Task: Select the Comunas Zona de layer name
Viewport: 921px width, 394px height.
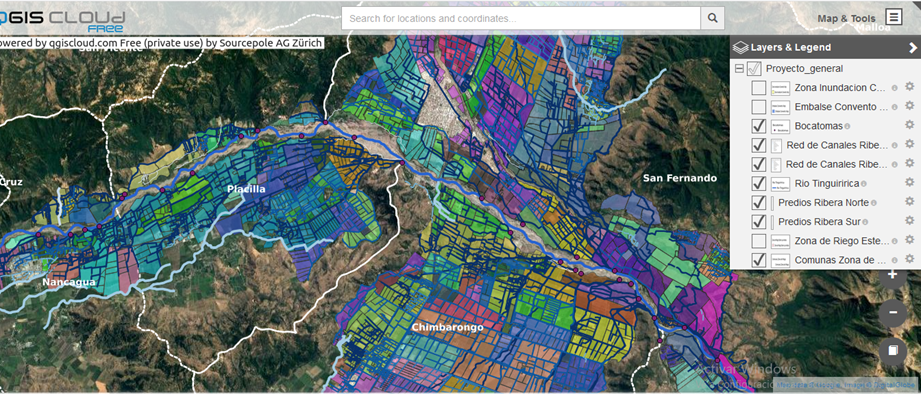Action: (x=840, y=260)
